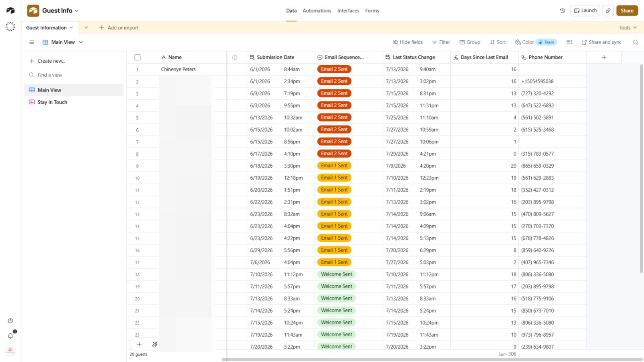Open the search magnifier icon

tap(636, 42)
